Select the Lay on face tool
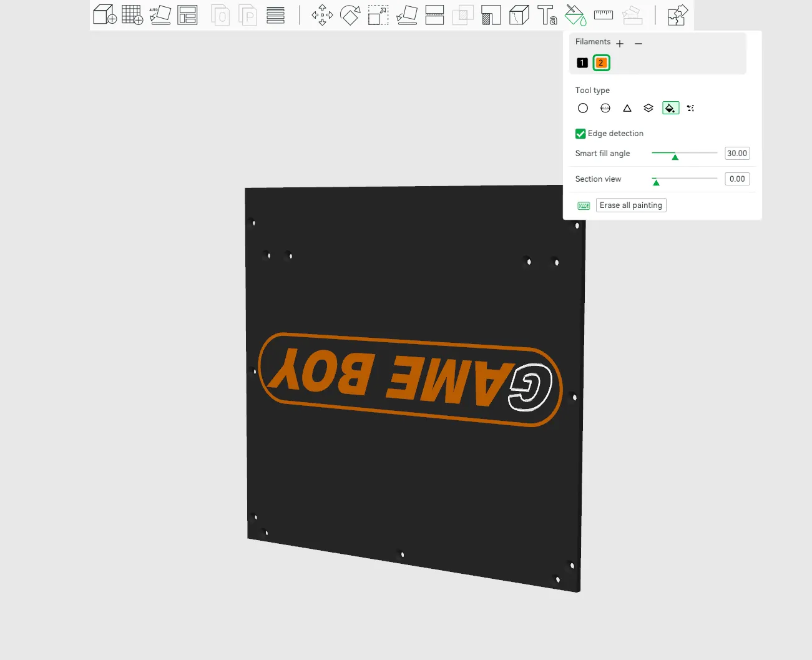The image size is (812, 660). pos(407,14)
